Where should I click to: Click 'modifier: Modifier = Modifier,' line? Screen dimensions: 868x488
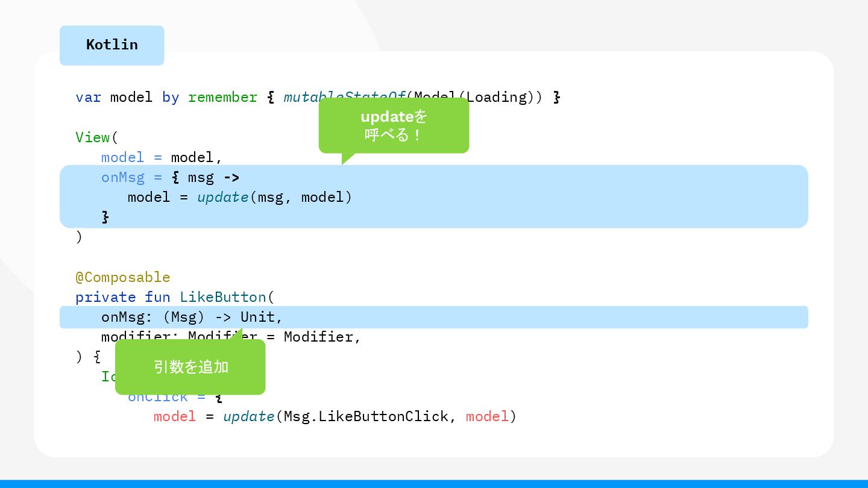point(231,336)
